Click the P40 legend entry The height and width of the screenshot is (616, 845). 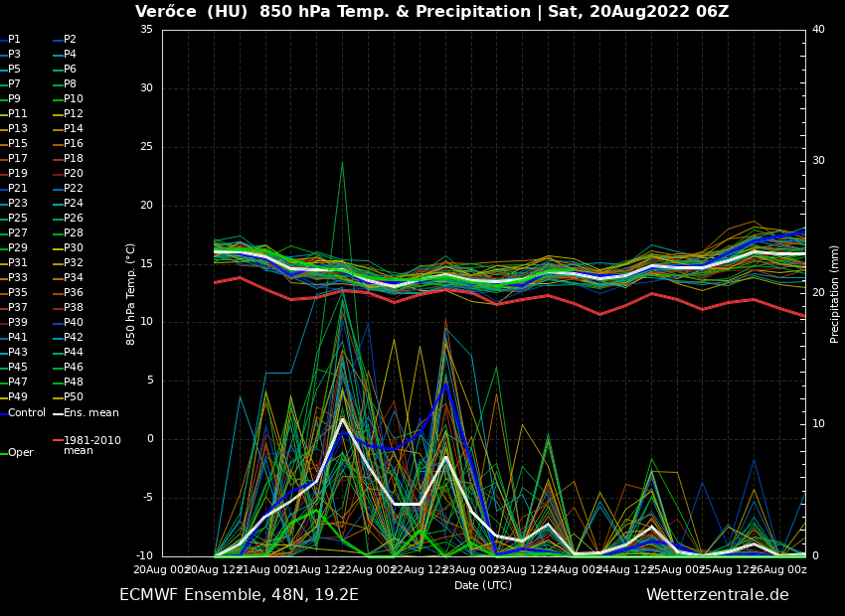coord(74,323)
